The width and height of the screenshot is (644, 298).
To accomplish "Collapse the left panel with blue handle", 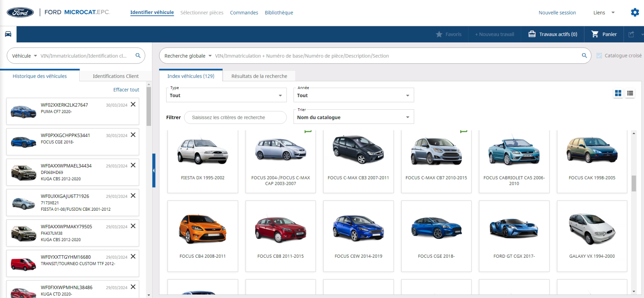I will point(154,170).
